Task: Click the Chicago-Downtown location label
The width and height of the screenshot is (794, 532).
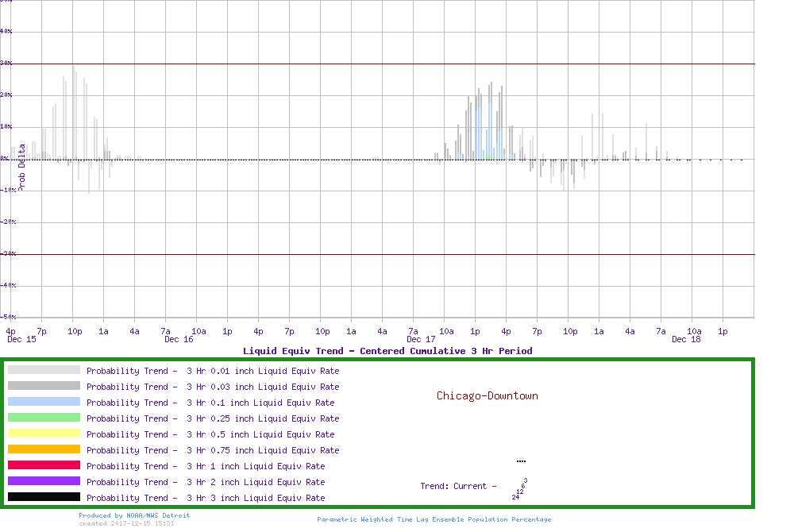Action: coord(487,395)
